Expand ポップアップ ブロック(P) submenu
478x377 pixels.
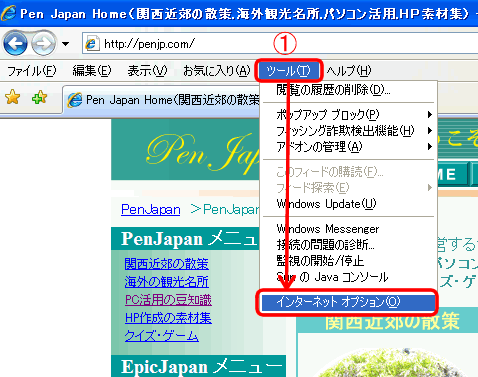coord(348,115)
